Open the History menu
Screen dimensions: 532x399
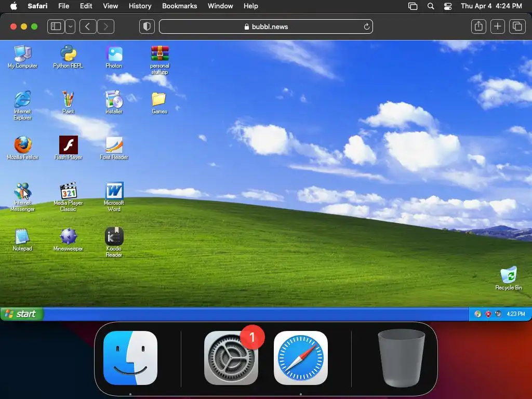point(140,6)
